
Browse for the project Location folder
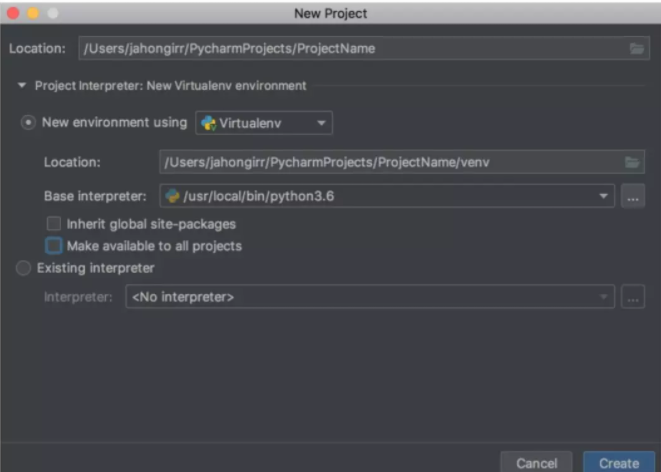point(637,48)
